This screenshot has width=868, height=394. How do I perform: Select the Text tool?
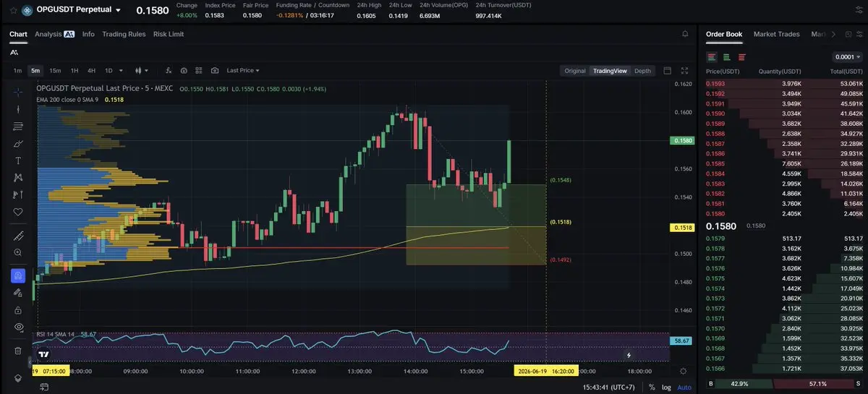click(18, 160)
